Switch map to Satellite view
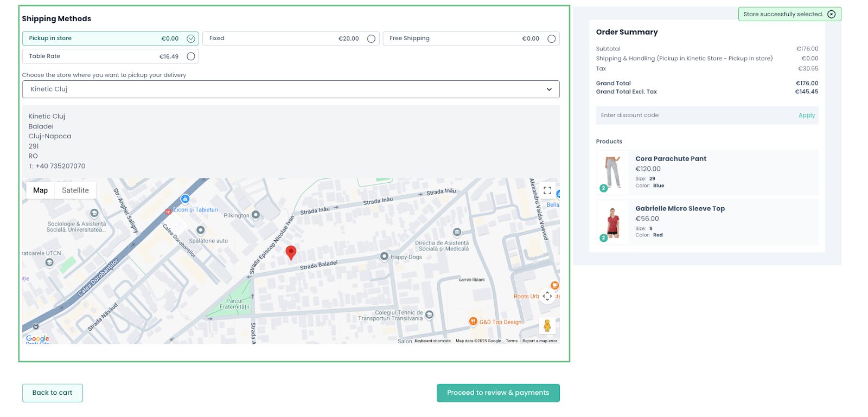This screenshot has height=417, width=868. (x=75, y=190)
